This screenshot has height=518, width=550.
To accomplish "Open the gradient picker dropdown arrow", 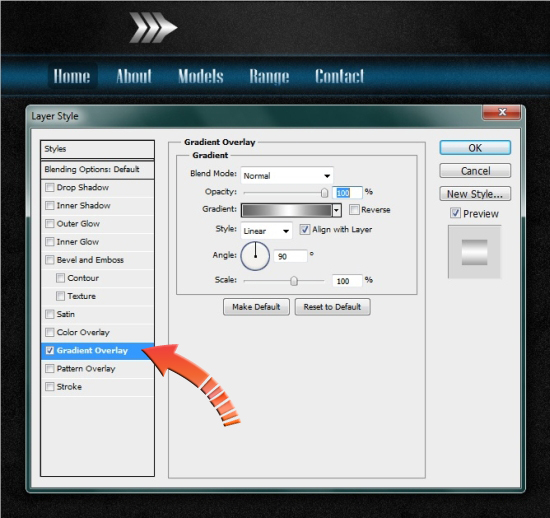I will tap(337, 210).
